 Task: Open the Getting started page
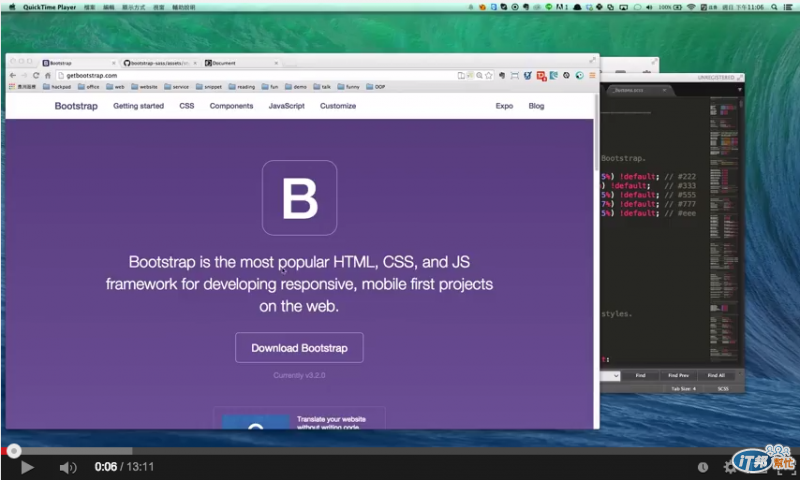pos(138,106)
